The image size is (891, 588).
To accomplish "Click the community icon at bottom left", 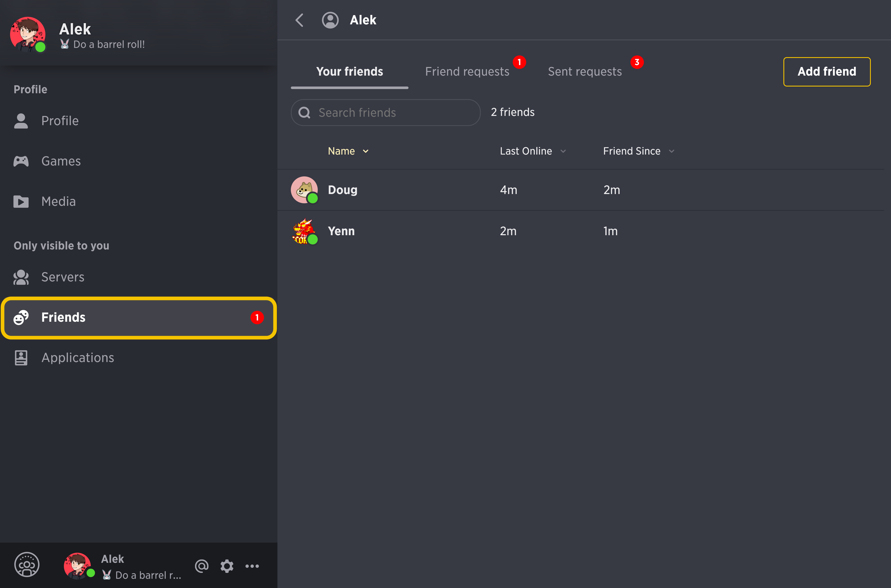I will click(27, 564).
